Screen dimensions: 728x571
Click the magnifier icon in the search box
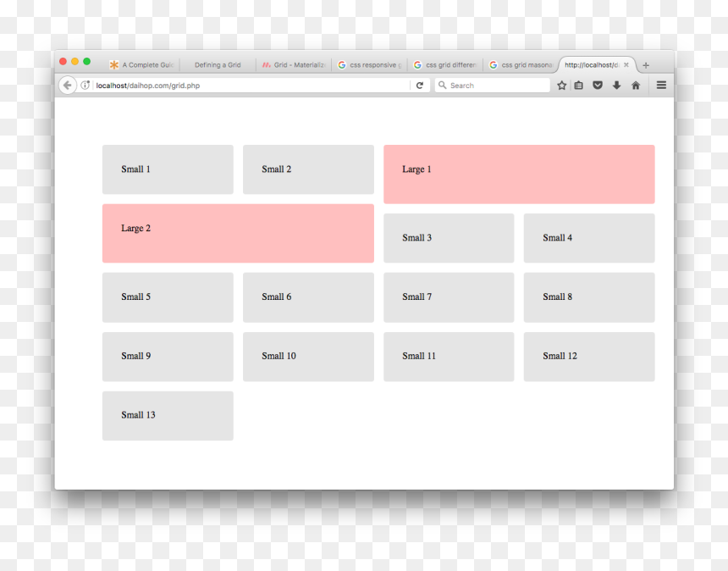pyautogui.click(x=443, y=85)
